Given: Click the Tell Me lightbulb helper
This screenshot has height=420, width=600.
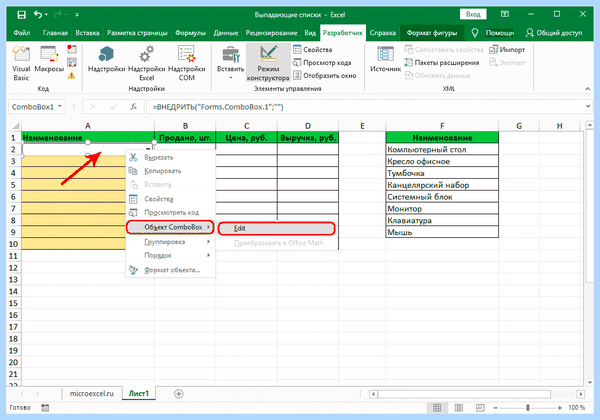Looking at the screenshot, I should (474, 33).
